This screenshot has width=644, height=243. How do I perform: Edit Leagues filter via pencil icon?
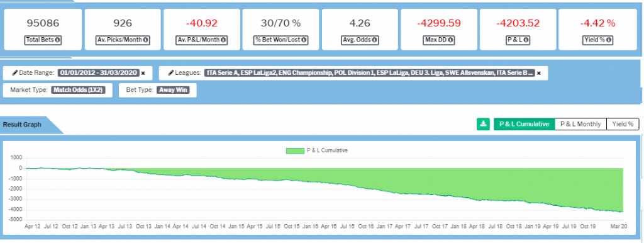coord(170,73)
